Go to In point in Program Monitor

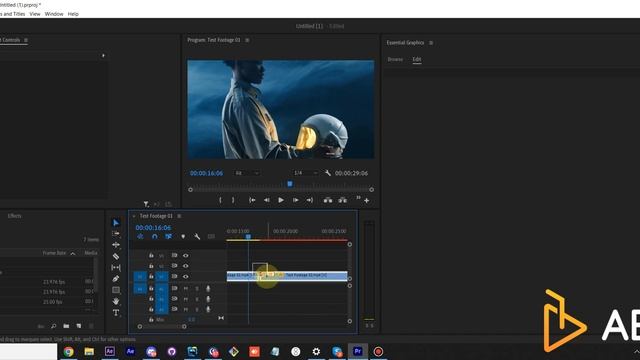point(252,200)
